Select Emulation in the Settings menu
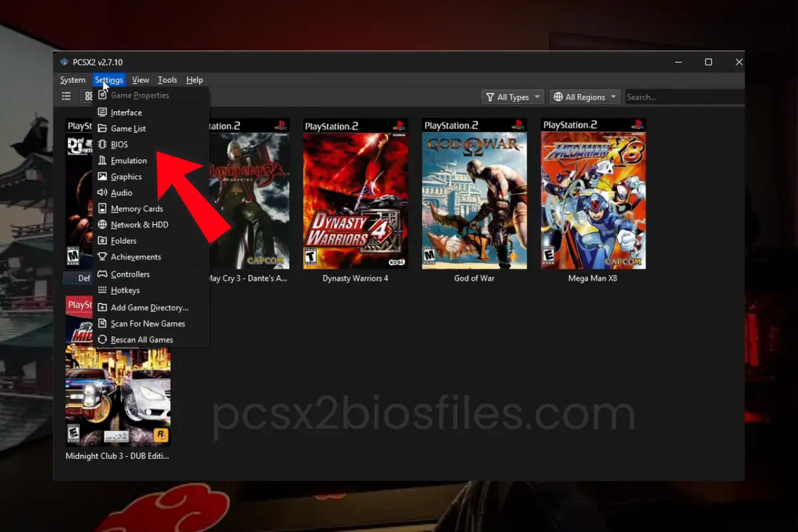 151,160
